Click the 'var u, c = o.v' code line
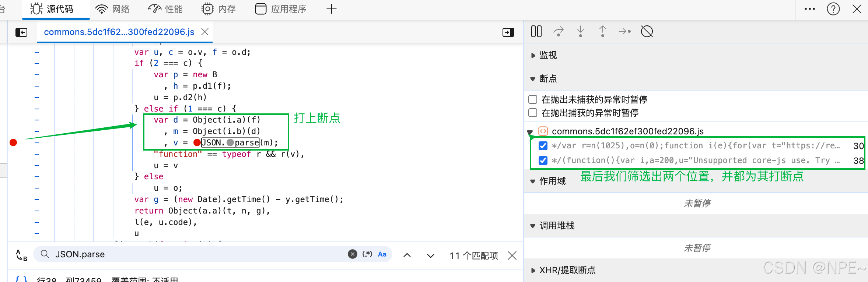The width and height of the screenshot is (868, 282). [192, 52]
